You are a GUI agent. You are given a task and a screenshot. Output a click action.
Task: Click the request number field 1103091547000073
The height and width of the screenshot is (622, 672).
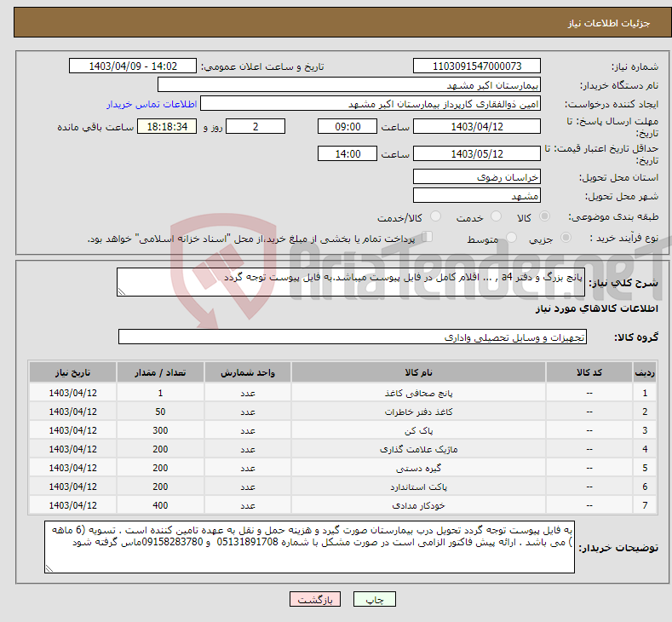[477, 66]
